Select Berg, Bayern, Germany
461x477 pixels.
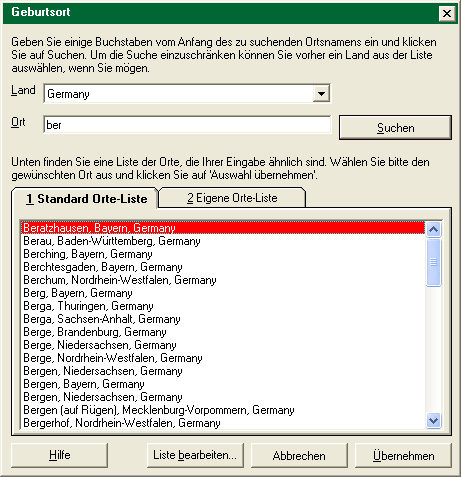click(x=223, y=293)
